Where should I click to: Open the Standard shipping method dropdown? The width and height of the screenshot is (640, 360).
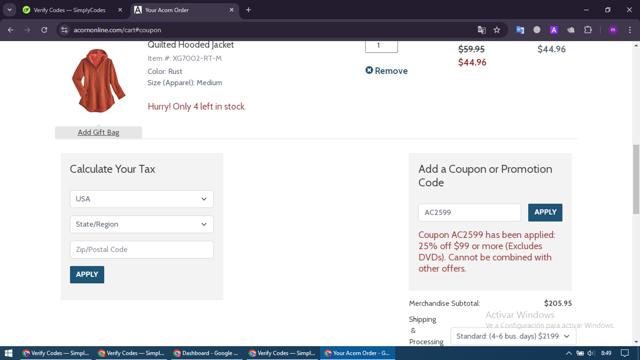(x=513, y=336)
